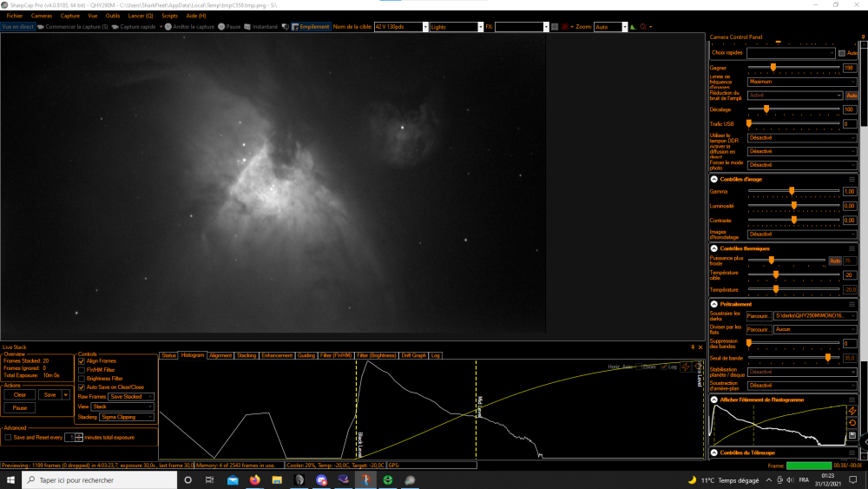868x489 pixels.
Task: Click the 'Pause' button in Live Stack Actions
Action: (20, 408)
